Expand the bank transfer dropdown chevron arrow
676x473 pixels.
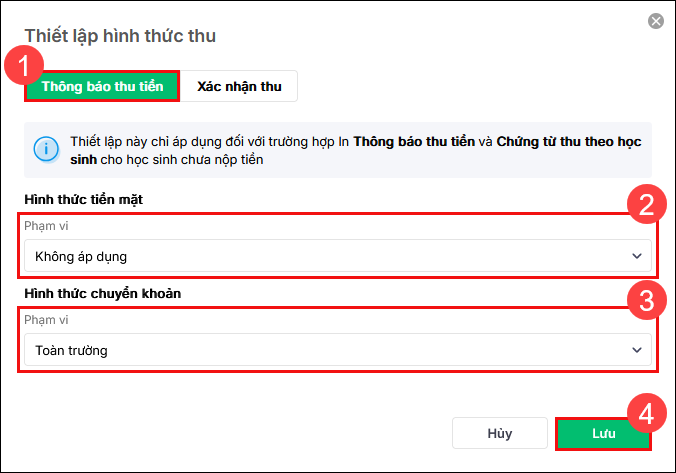coord(637,350)
